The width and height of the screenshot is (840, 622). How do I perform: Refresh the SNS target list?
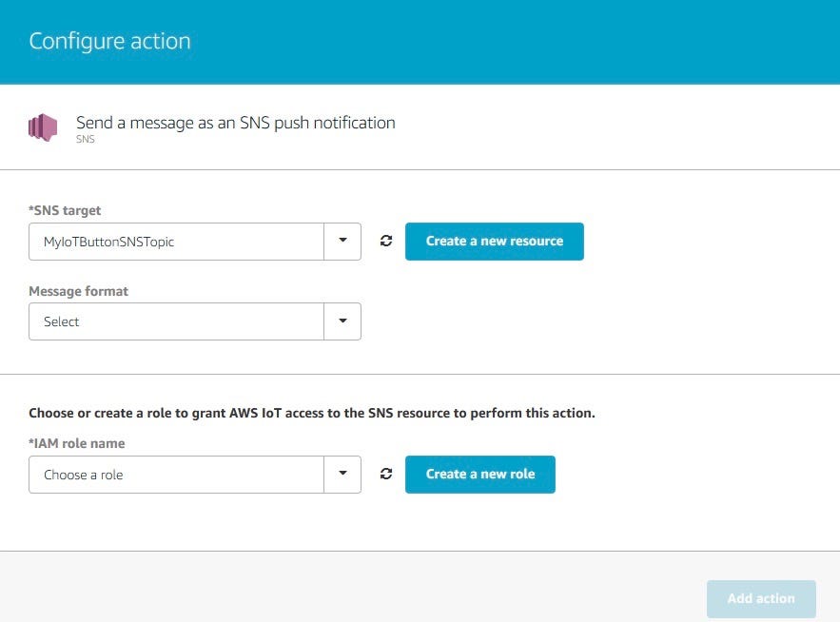coord(385,241)
